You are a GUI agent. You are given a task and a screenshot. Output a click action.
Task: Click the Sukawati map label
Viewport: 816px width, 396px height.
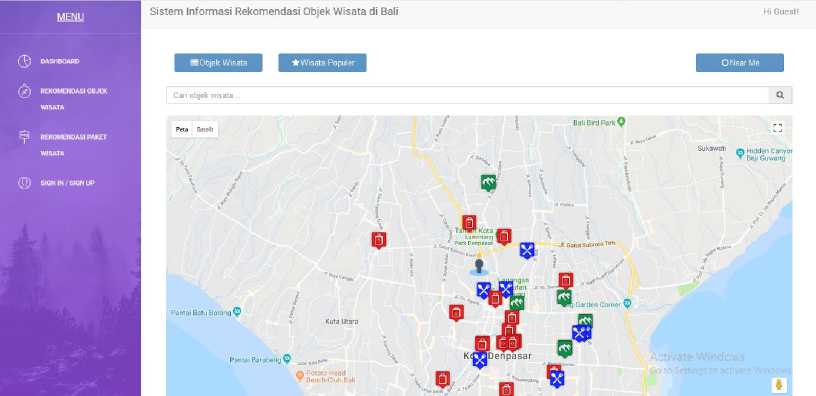coord(711,148)
